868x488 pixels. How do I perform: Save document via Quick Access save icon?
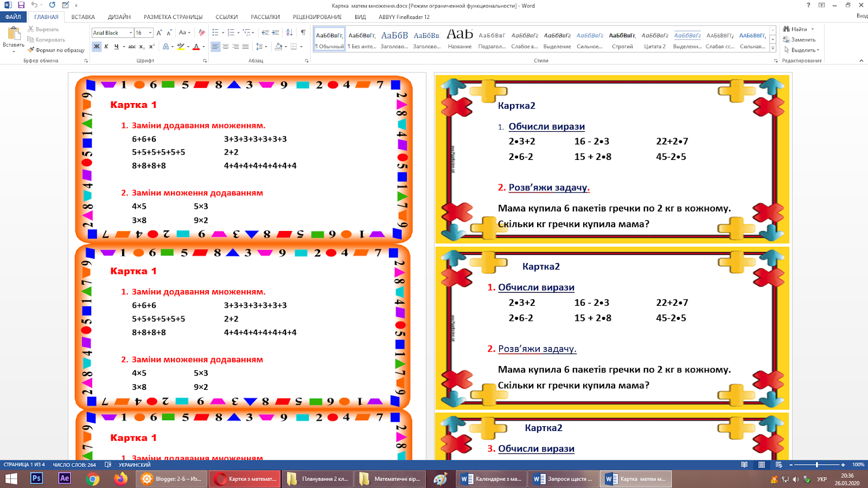point(21,5)
